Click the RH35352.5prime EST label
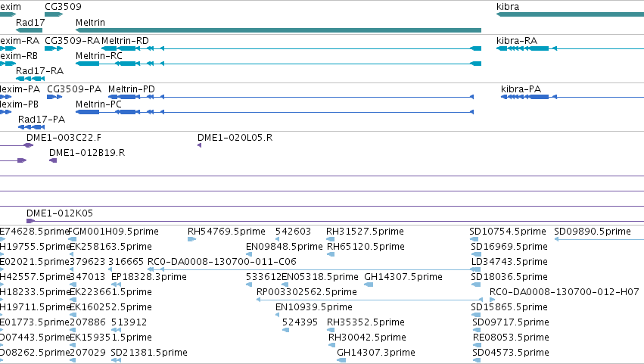 point(366,322)
